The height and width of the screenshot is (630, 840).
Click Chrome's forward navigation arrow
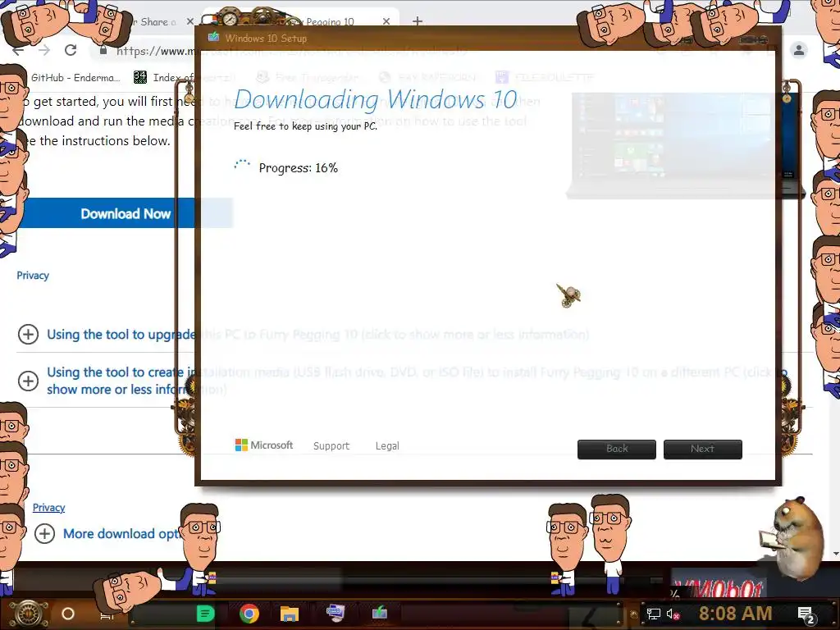tap(44, 50)
